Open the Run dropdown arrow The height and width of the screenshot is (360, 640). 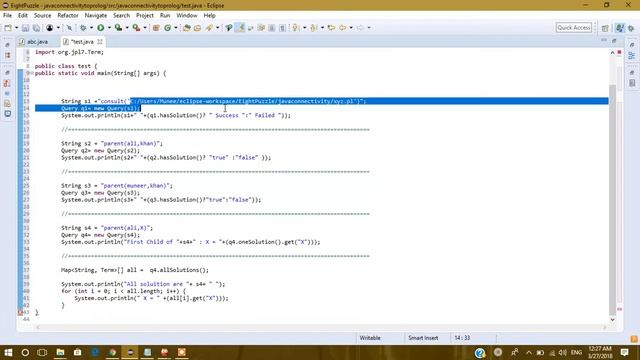click(109, 28)
